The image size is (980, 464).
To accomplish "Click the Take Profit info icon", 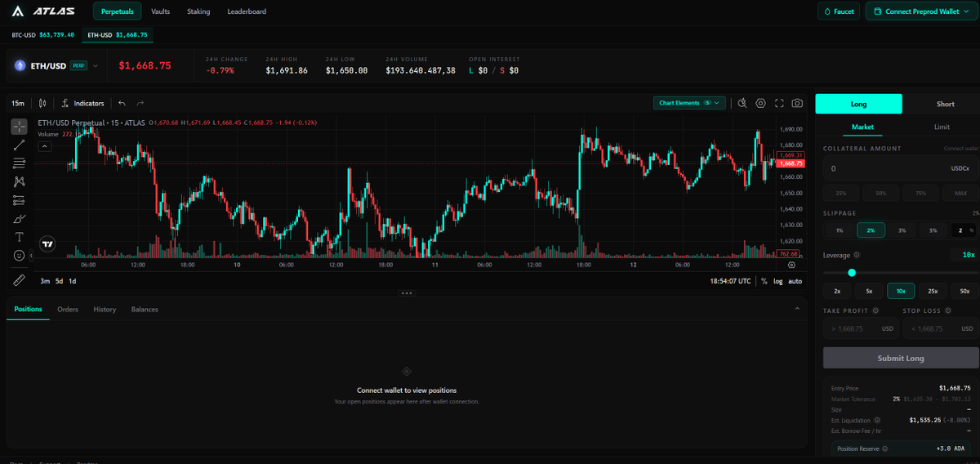I will (x=875, y=310).
